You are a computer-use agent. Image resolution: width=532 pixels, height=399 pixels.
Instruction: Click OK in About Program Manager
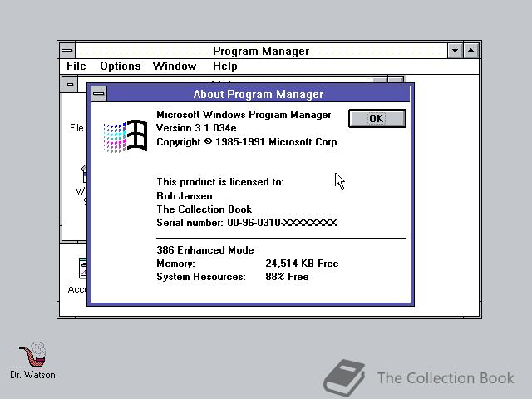click(377, 118)
